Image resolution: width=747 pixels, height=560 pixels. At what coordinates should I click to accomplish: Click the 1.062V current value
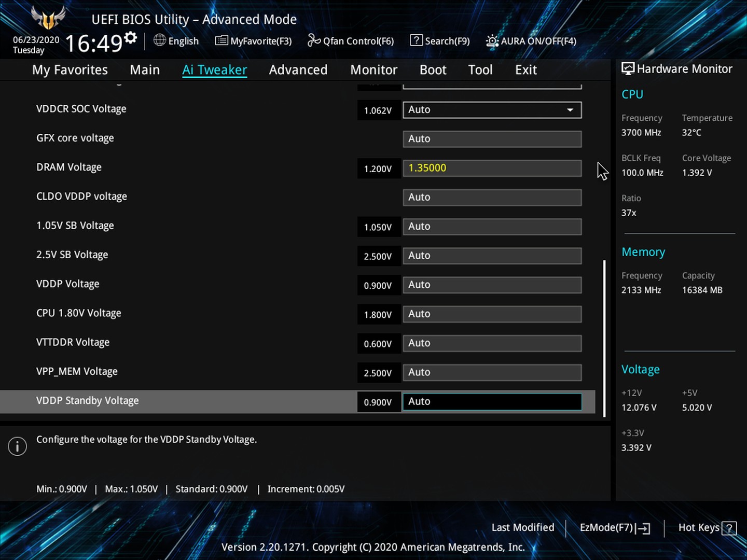click(378, 110)
